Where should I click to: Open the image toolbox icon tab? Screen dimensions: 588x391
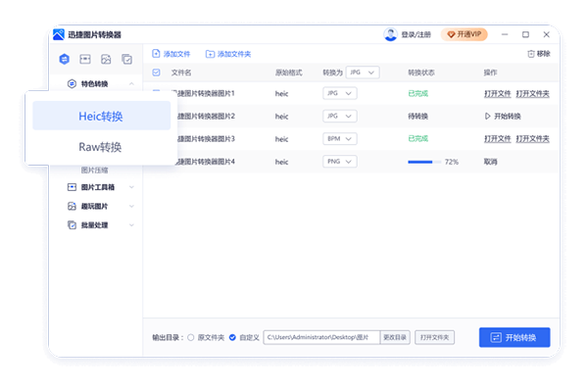point(85,59)
